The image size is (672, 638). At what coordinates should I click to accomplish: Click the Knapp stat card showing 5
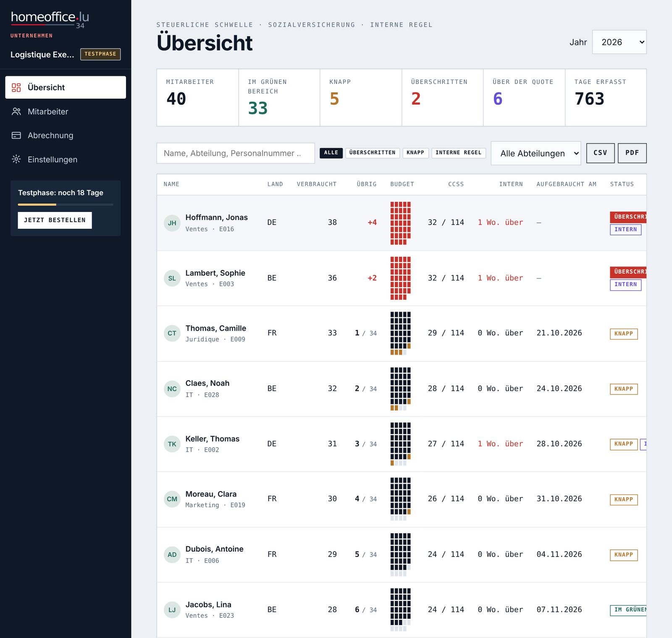(x=361, y=97)
